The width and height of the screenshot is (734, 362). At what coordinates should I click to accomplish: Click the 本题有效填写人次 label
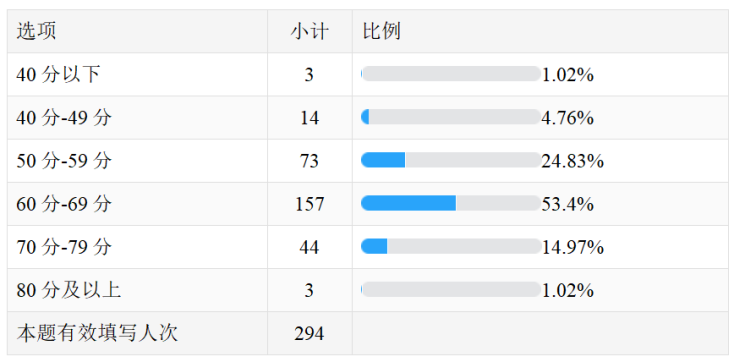(97, 333)
